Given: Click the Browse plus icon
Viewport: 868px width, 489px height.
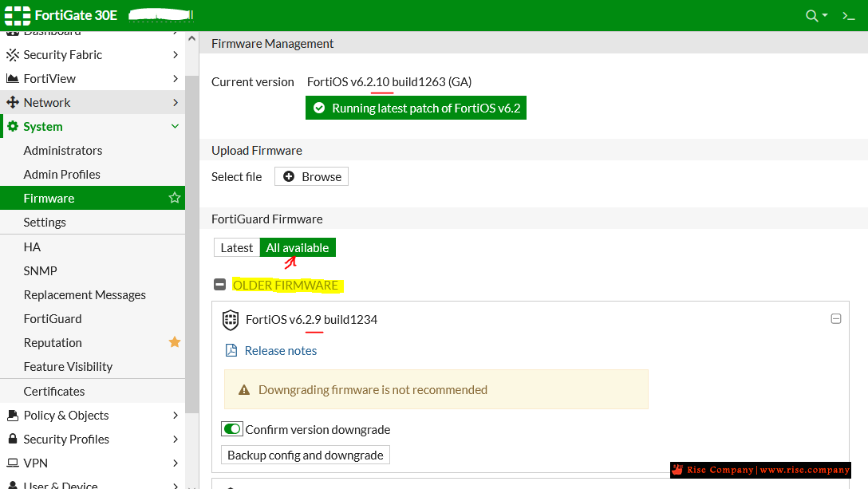Looking at the screenshot, I should pyautogui.click(x=289, y=176).
